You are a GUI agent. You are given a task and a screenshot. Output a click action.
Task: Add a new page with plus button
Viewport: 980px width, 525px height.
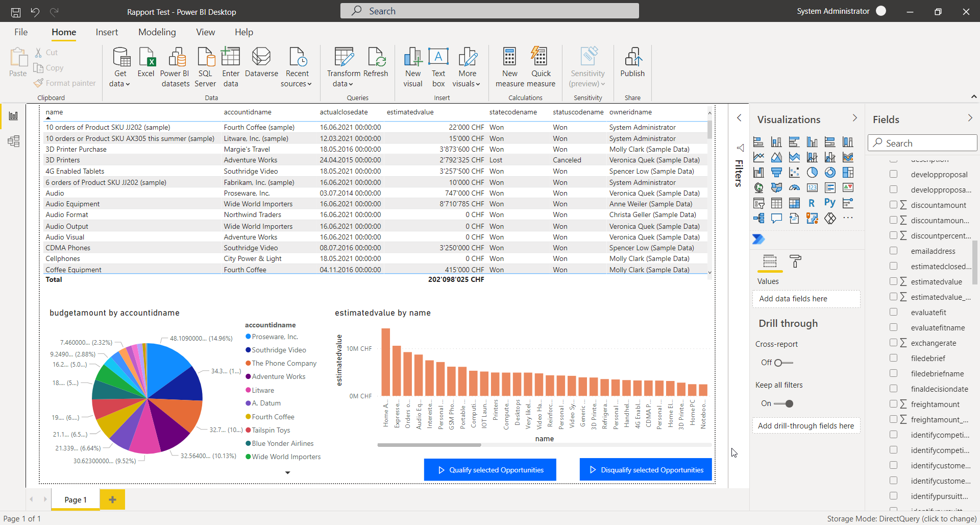(113, 499)
